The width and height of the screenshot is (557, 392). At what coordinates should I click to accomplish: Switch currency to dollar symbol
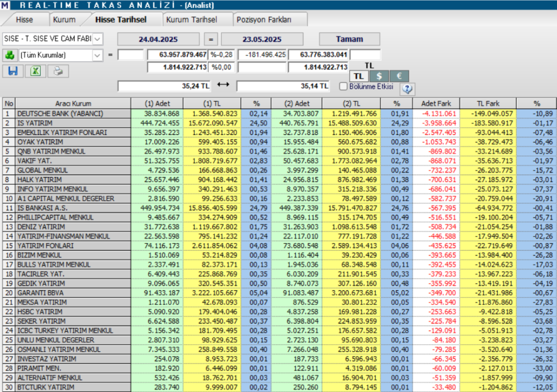(378, 76)
